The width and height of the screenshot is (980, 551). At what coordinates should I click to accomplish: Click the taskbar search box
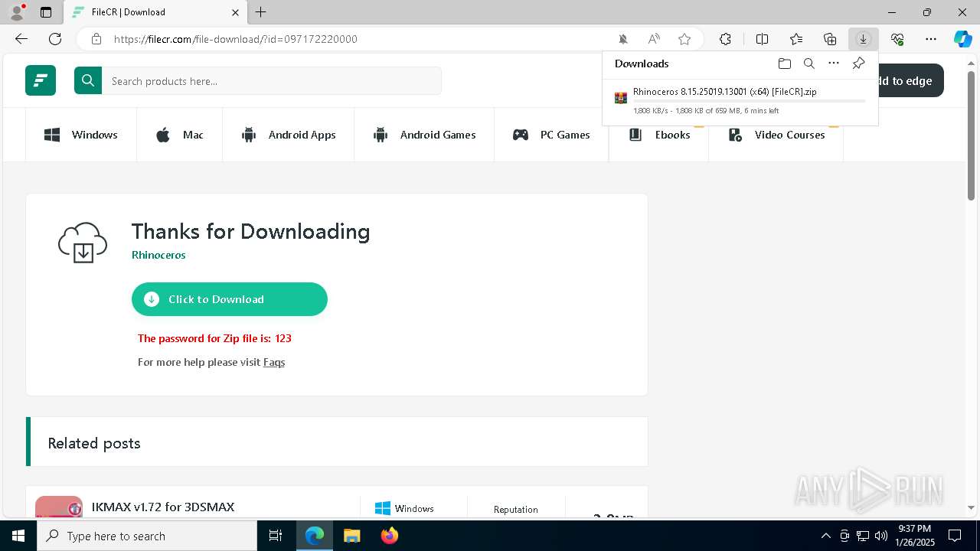coord(147,536)
